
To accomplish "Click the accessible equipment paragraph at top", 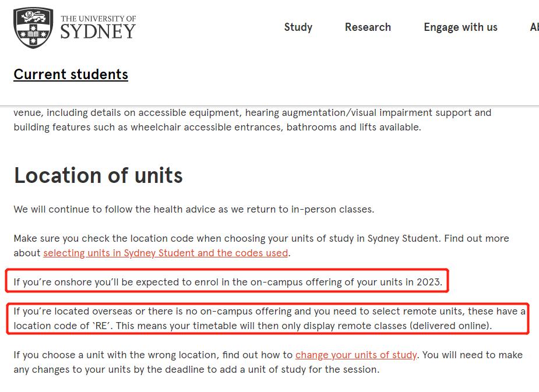I will [x=252, y=119].
